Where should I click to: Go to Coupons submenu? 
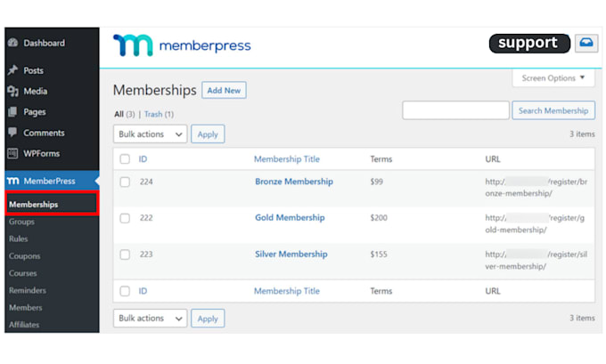tap(24, 256)
